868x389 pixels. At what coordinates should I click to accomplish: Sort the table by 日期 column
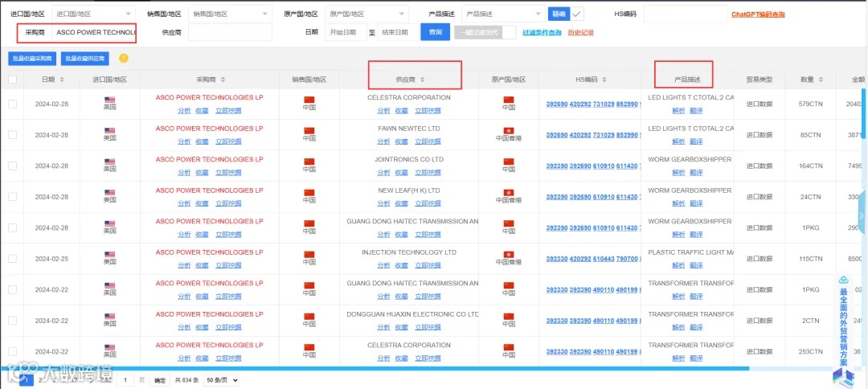point(61,80)
